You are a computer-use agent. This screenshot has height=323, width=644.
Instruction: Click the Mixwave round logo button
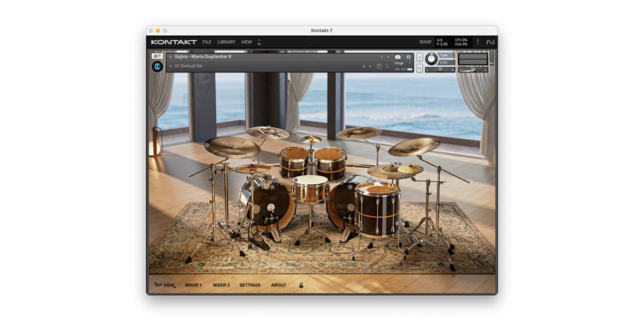(x=157, y=67)
